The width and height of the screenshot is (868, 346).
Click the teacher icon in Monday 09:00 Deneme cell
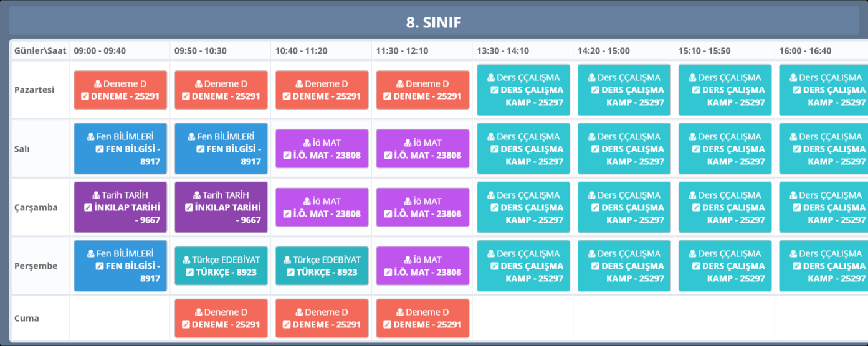[98, 84]
